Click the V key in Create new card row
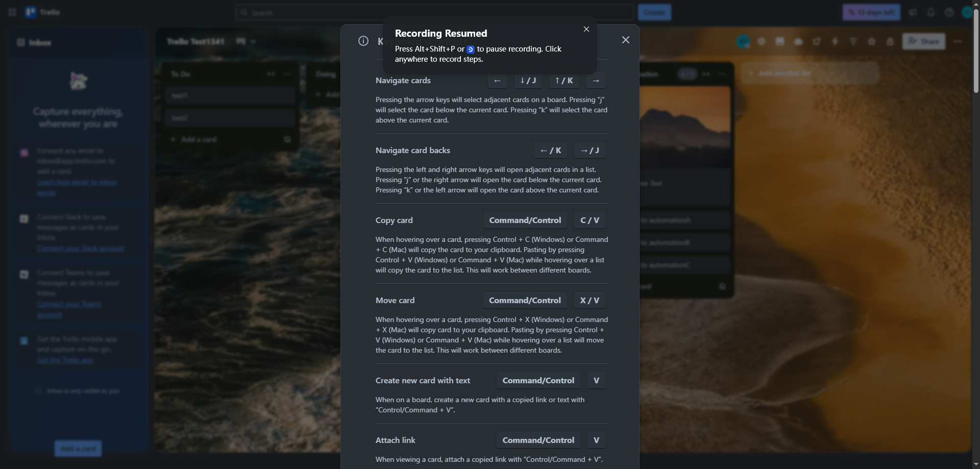The height and width of the screenshot is (469, 980). coord(596,381)
